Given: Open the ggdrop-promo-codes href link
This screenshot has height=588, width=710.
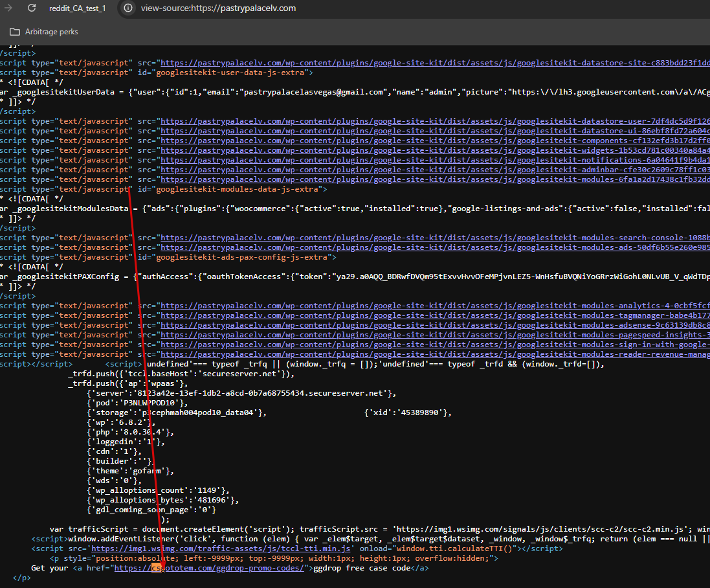Looking at the screenshot, I should [x=209, y=568].
